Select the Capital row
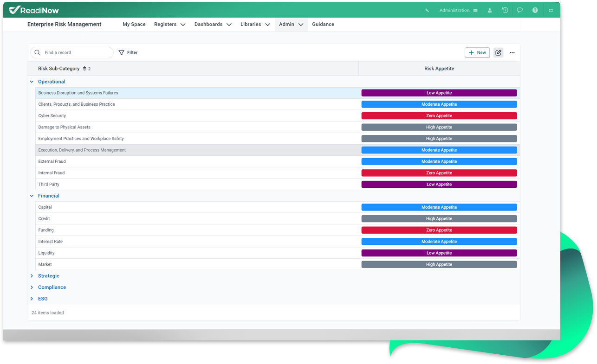 [x=278, y=207]
